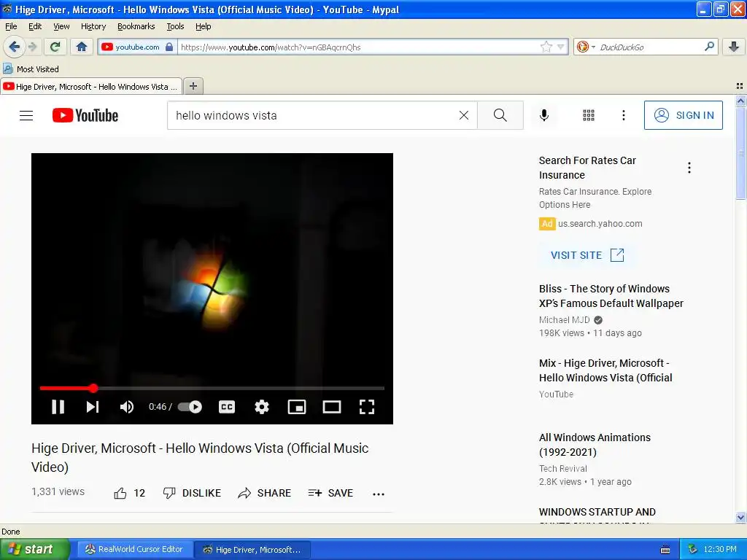
Task: Enter fullscreen mode icon
Action: click(x=367, y=407)
